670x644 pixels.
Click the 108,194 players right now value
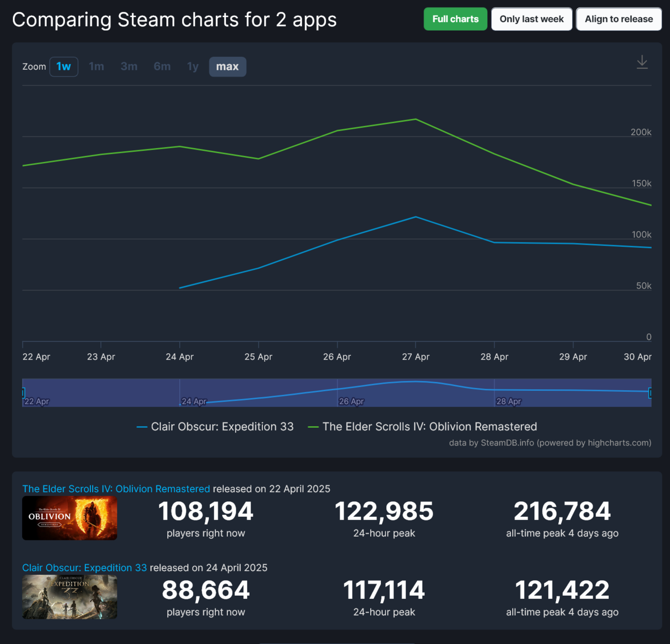(206, 511)
